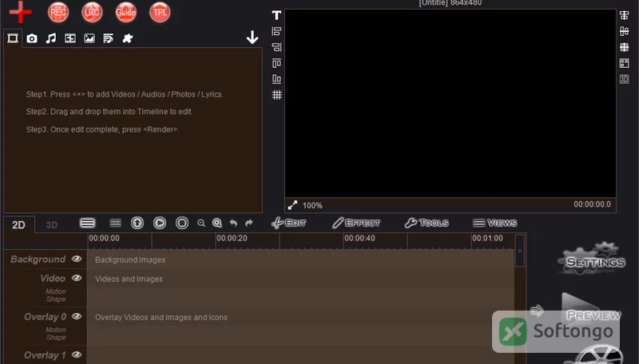Image resolution: width=639 pixels, height=364 pixels.
Task: Open the Effect menu
Action: (356, 224)
